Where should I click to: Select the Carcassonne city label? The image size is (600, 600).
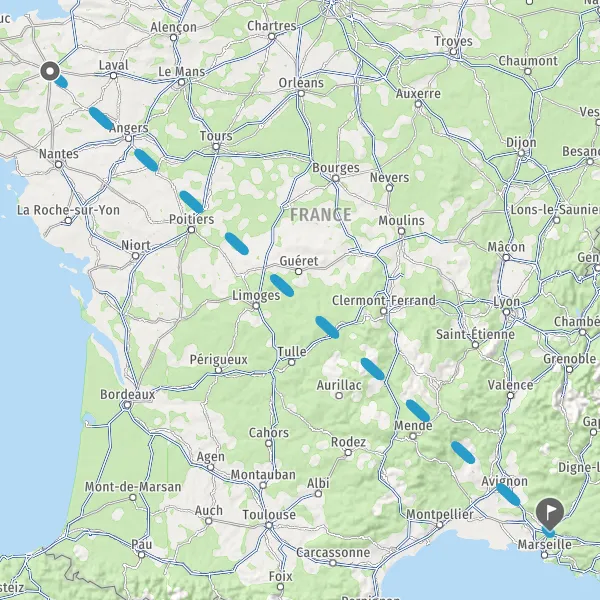333,553
